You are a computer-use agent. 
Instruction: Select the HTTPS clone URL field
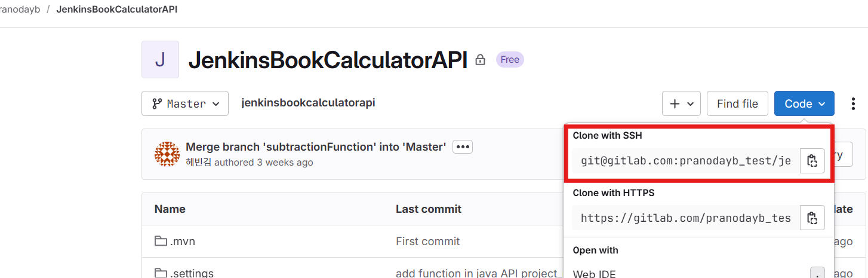click(685, 218)
